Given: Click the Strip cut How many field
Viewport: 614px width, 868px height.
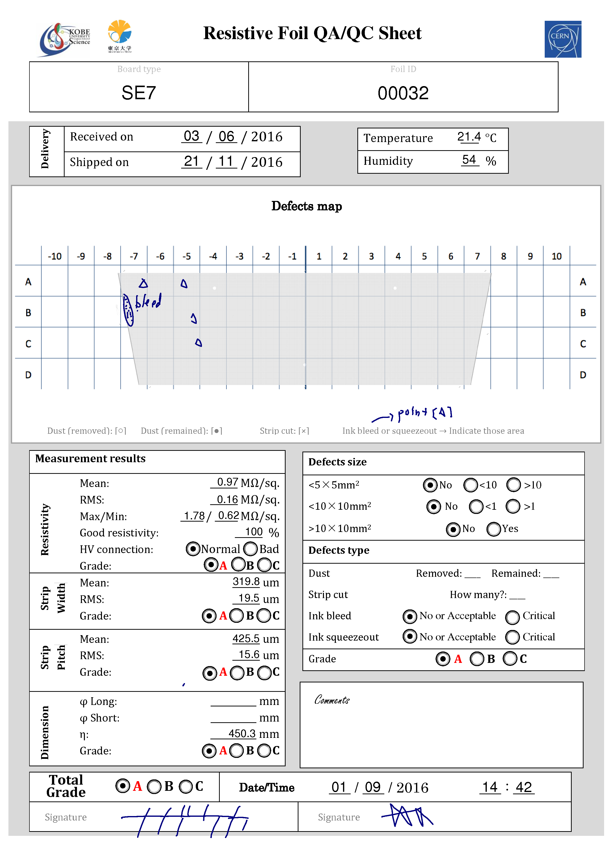Looking at the screenshot, I should [x=517, y=595].
